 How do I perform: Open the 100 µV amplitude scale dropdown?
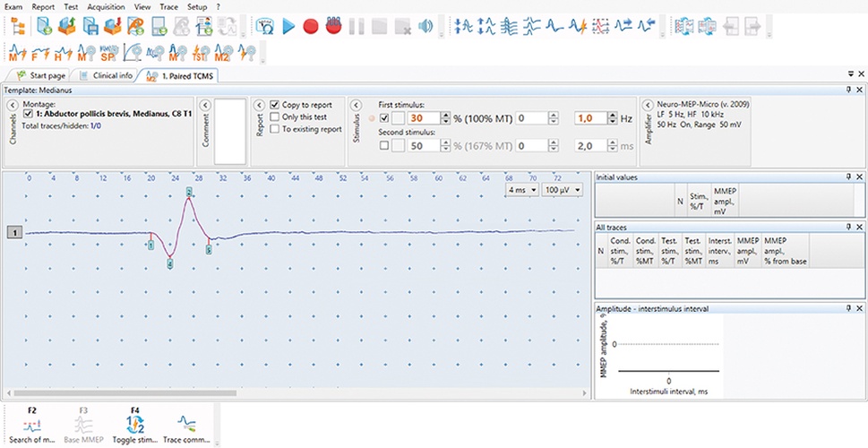coord(562,190)
